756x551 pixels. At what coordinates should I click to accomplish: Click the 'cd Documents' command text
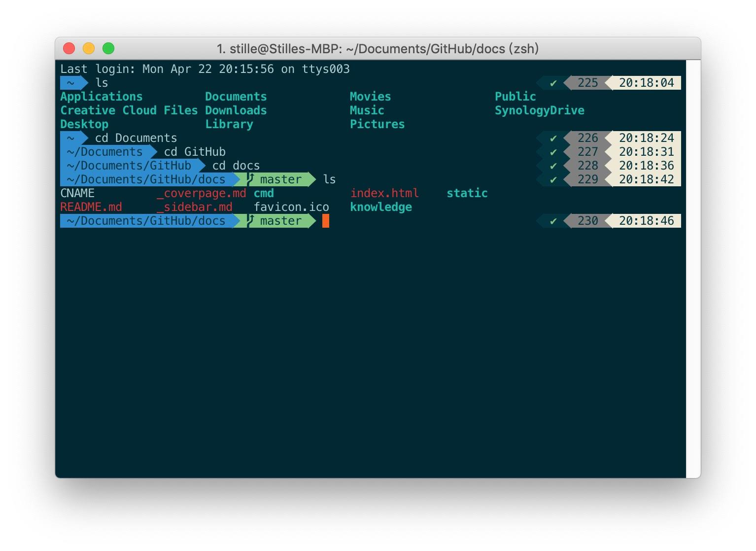coord(136,138)
